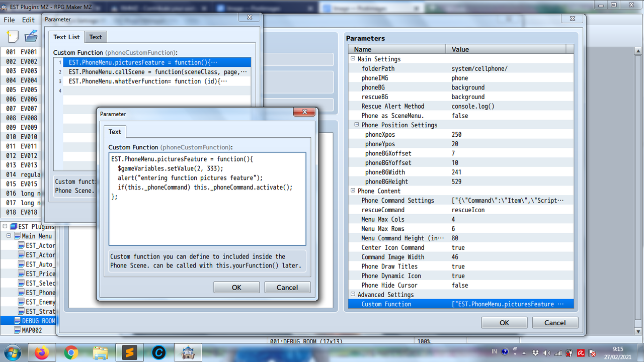Collapse the Phone Content parameter group
Image resolution: width=644 pixels, height=362 pixels.
click(x=353, y=191)
